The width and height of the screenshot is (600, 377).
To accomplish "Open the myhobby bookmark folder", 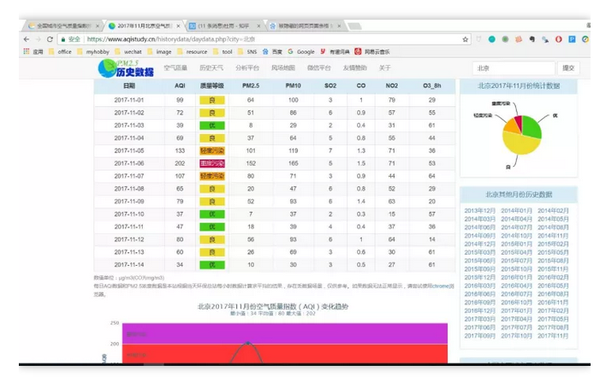I will coord(93,52).
